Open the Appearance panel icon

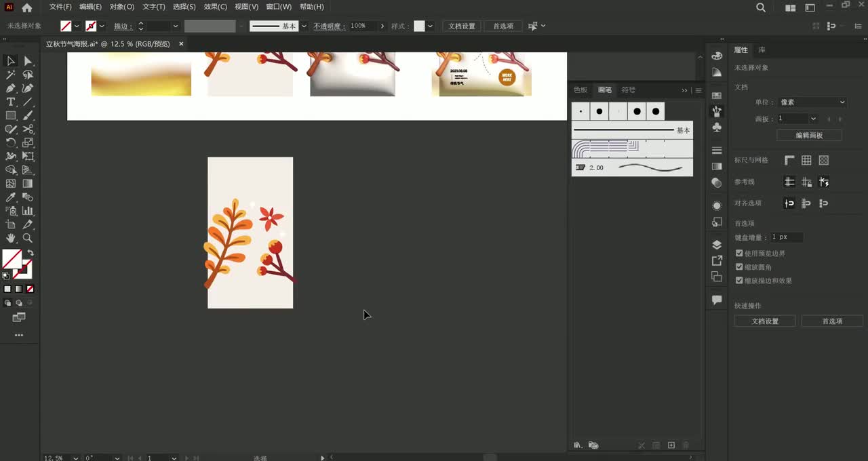(x=717, y=205)
